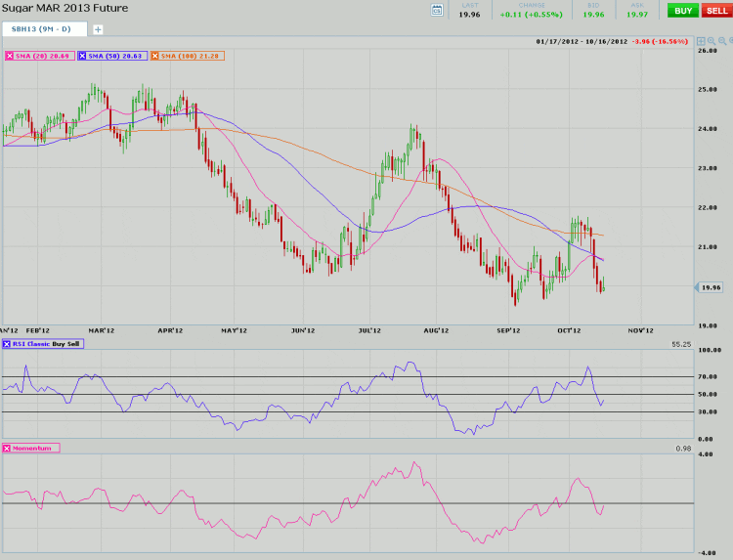This screenshot has width=733, height=560.
Task: Remove the SMA (100) indicator with its X
Action: tap(156, 56)
